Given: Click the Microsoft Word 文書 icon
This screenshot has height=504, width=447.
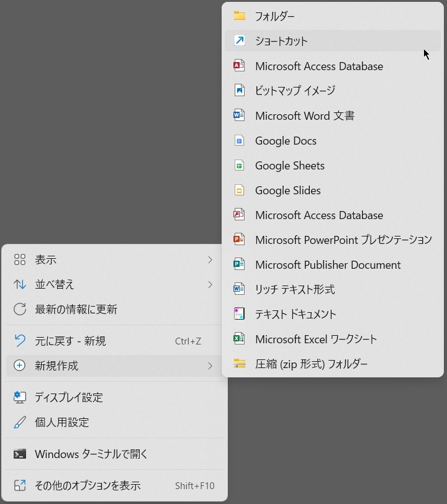Looking at the screenshot, I should (x=239, y=115).
